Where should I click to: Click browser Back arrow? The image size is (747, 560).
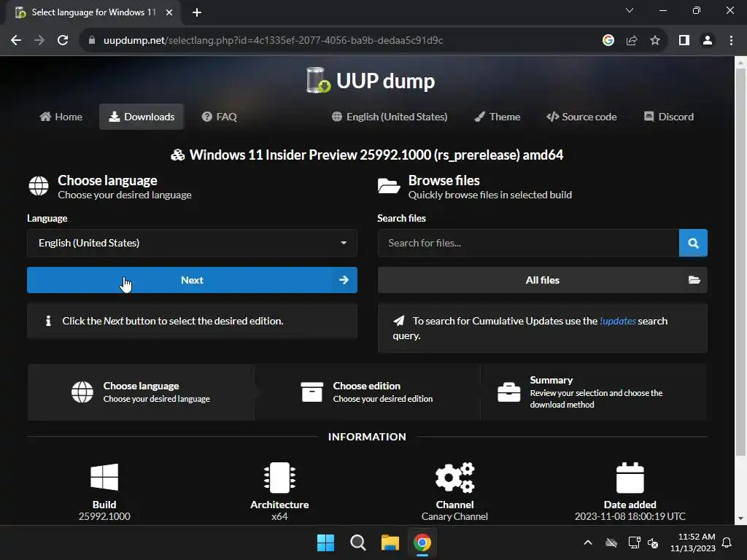(x=16, y=40)
